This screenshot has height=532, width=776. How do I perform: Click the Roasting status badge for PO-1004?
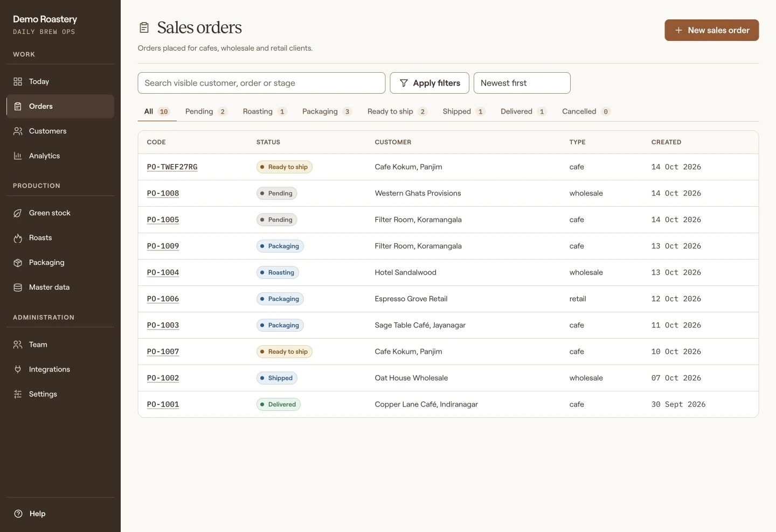pyautogui.click(x=278, y=272)
